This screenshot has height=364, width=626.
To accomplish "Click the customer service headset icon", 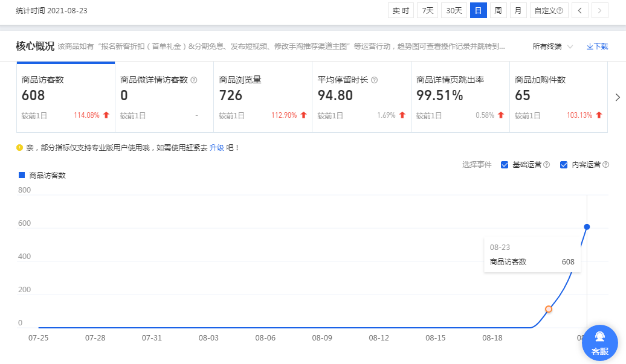I will pos(599,337).
